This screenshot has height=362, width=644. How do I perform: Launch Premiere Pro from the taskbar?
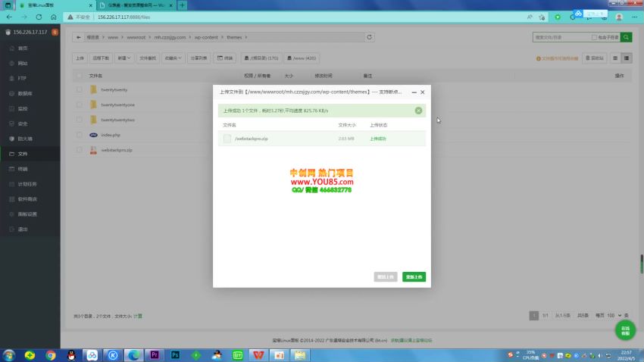[x=155, y=354]
